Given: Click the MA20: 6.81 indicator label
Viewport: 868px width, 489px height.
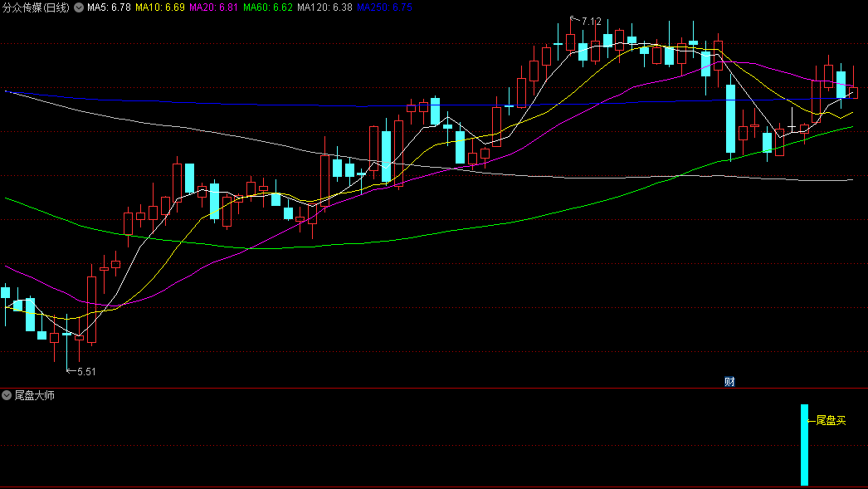Looking at the screenshot, I should 213,7.
